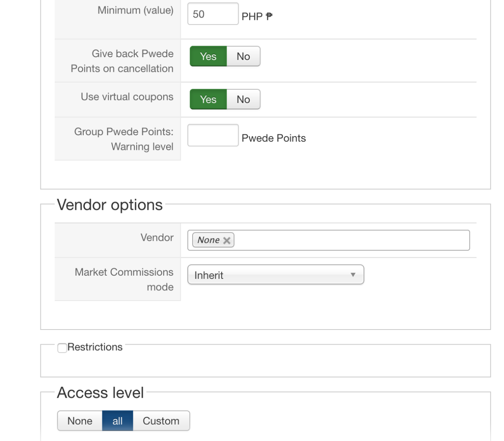Image resolution: width=504 pixels, height=441 pixels.
Task: Click the Vendor options section heading
Action: pos(110,205)
